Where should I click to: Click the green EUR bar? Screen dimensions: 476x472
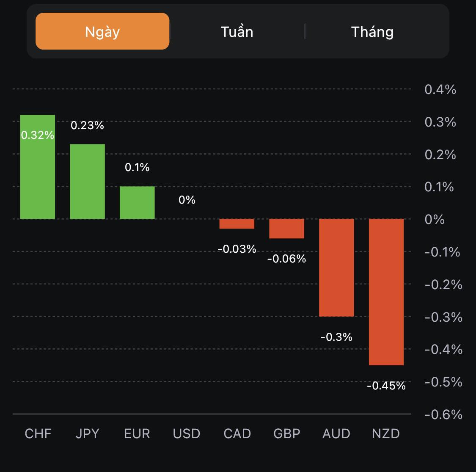(x=137, y=202)
